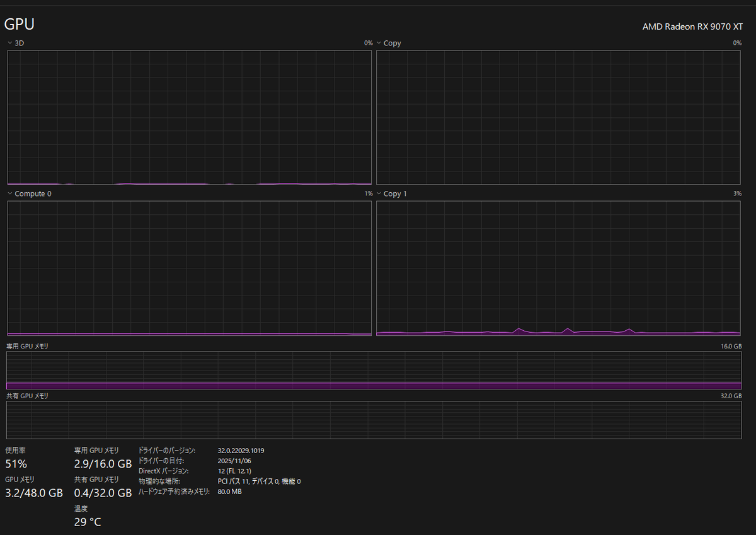
Task: Click the 32.0 GB graph maximum label
Action: pos(731,396)
